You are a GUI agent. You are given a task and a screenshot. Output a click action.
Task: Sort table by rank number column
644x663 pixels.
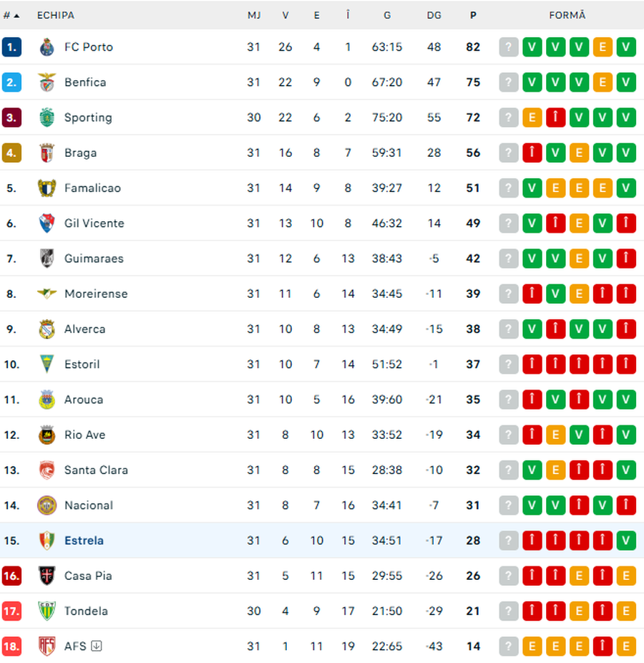tap(11, 15)
